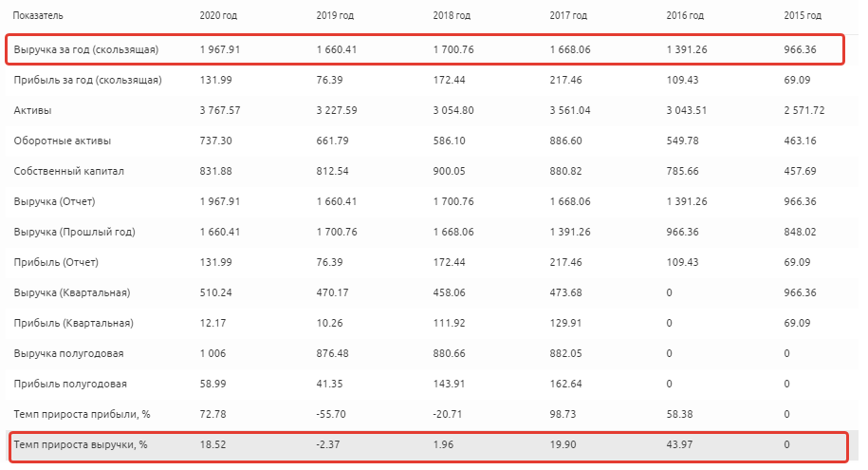Select the "2016 год" column header
Screen dimensions: 868x470
685,16
